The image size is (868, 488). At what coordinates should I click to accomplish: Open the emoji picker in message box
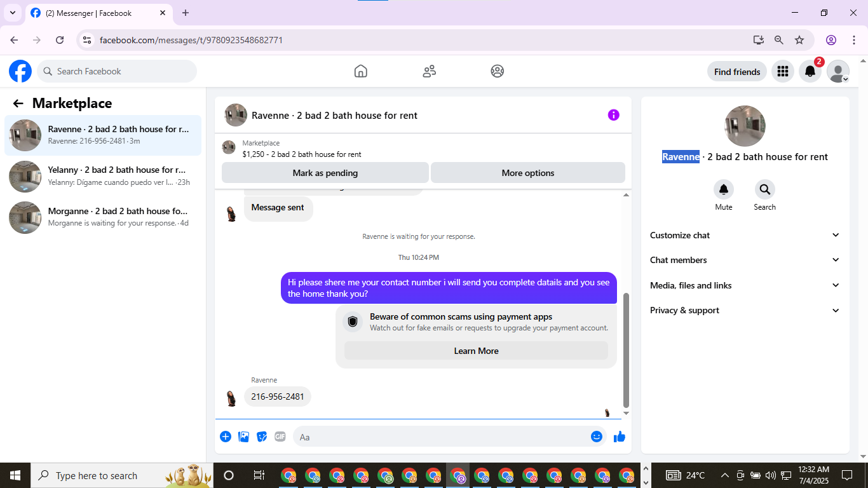[x=596, y=437]
